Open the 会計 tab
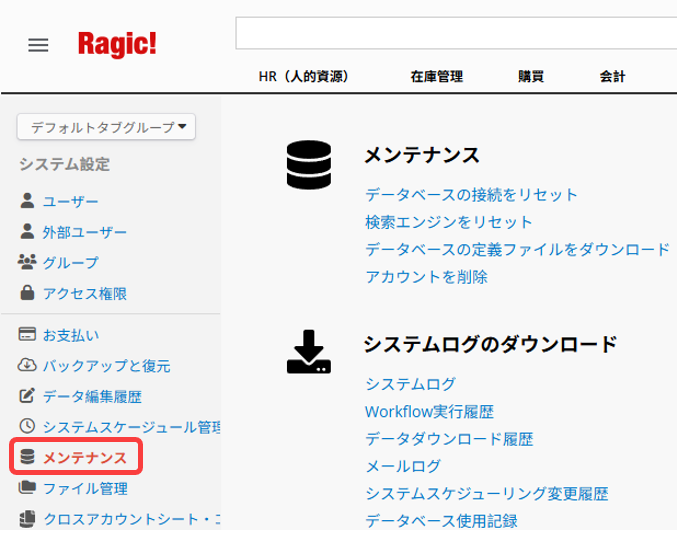The image size is (677, 533). tap(612, 76)
